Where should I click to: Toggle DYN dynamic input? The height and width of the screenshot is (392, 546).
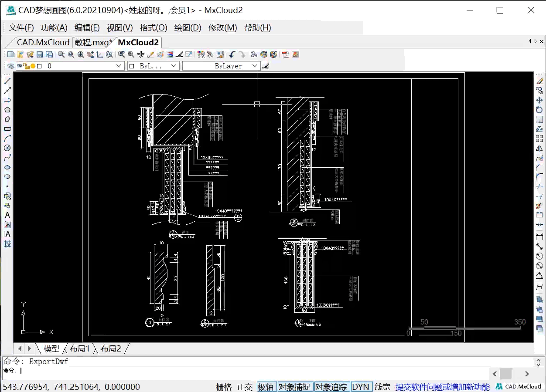pos(361,387)
